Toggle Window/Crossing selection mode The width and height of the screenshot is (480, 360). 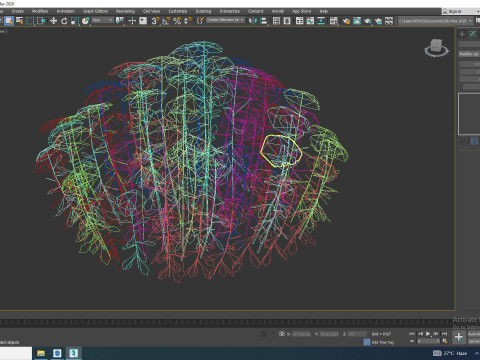click(x=41, y=21)
